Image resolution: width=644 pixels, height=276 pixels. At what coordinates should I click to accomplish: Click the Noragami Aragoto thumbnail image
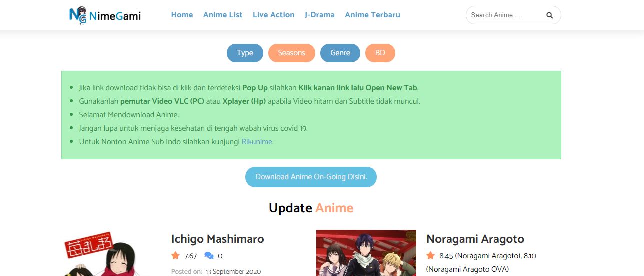click(x=366, y=253)
